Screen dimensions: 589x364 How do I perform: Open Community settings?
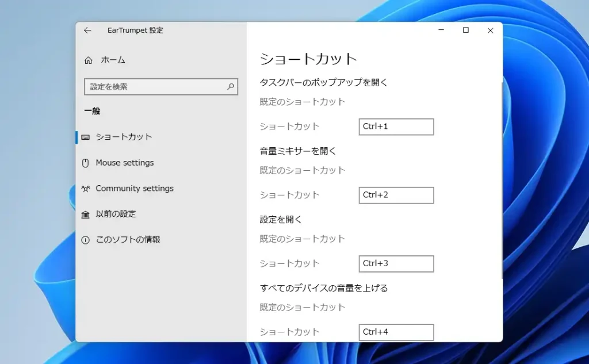click(x=135, y=188)
